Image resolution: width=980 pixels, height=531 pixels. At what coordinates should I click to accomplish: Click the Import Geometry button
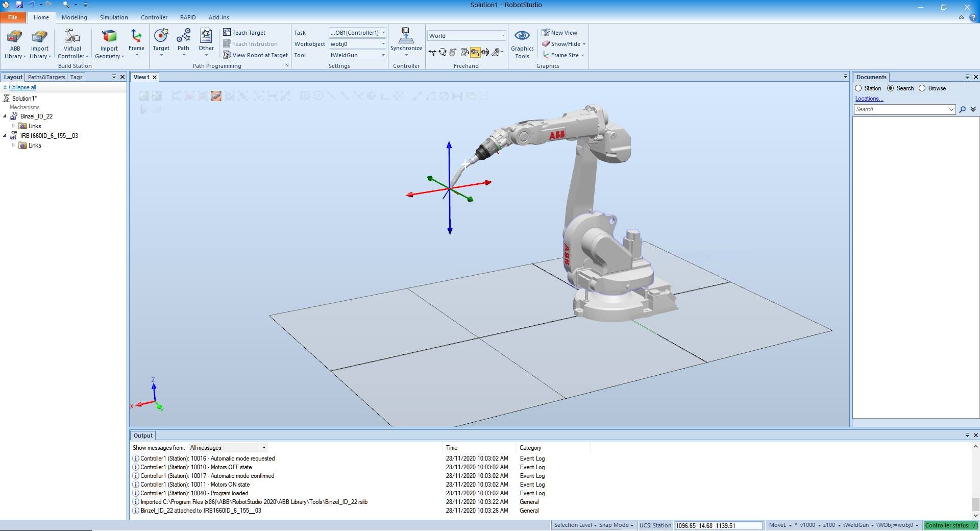(x=109, y=44)
